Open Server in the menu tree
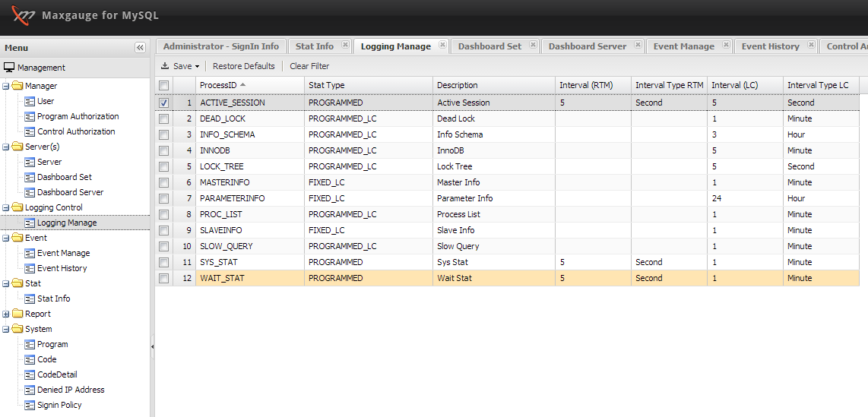The width and height of the screenshot is (868, 417). [x=49, y=162]
